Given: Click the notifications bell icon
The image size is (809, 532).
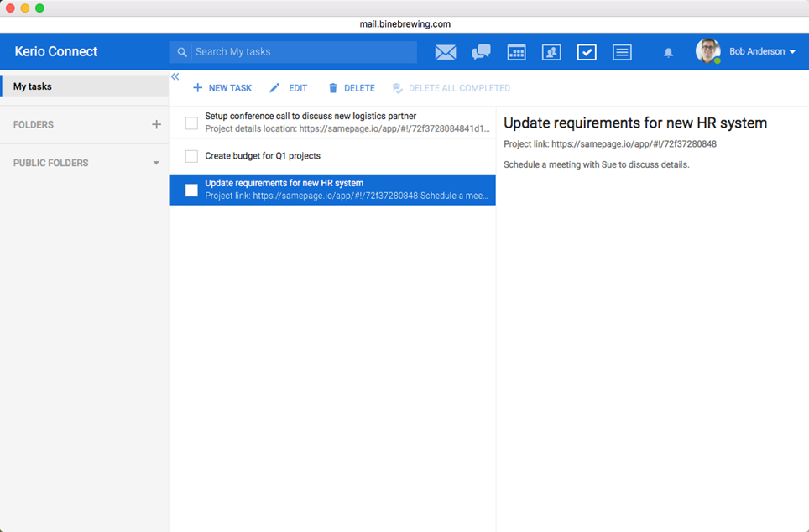Looking at the screenshot, I should [668, 52].
